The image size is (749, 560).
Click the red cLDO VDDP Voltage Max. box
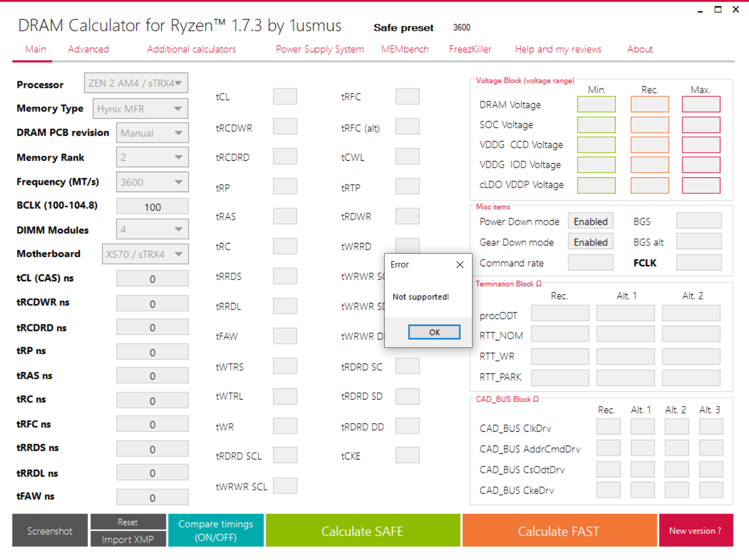(x=701, y=185)
